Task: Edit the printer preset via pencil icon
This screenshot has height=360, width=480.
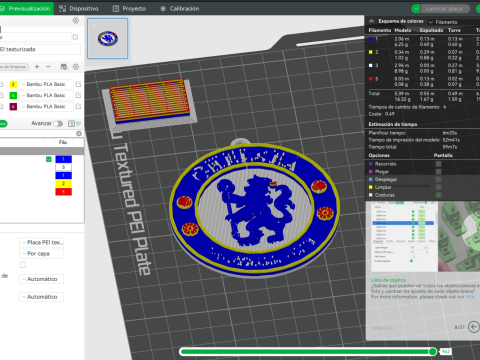Action: [75, 37]
